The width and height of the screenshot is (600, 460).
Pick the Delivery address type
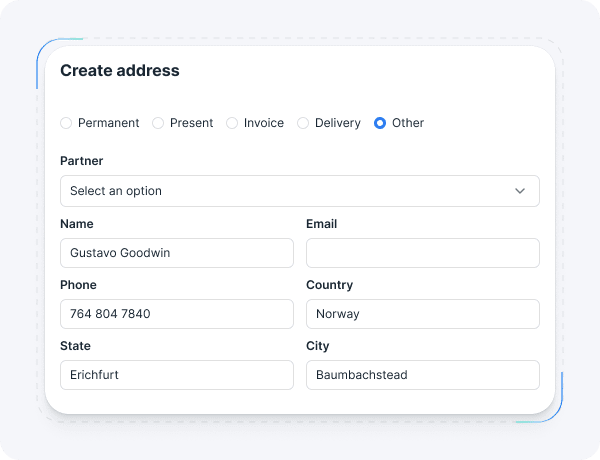303,123
